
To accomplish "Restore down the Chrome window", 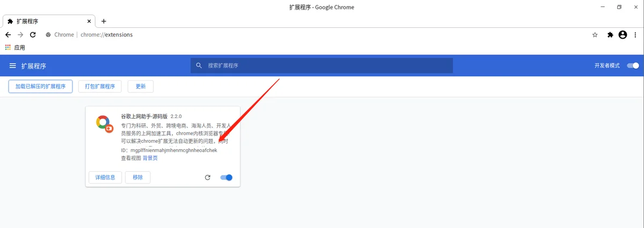I will pos(619,7).
